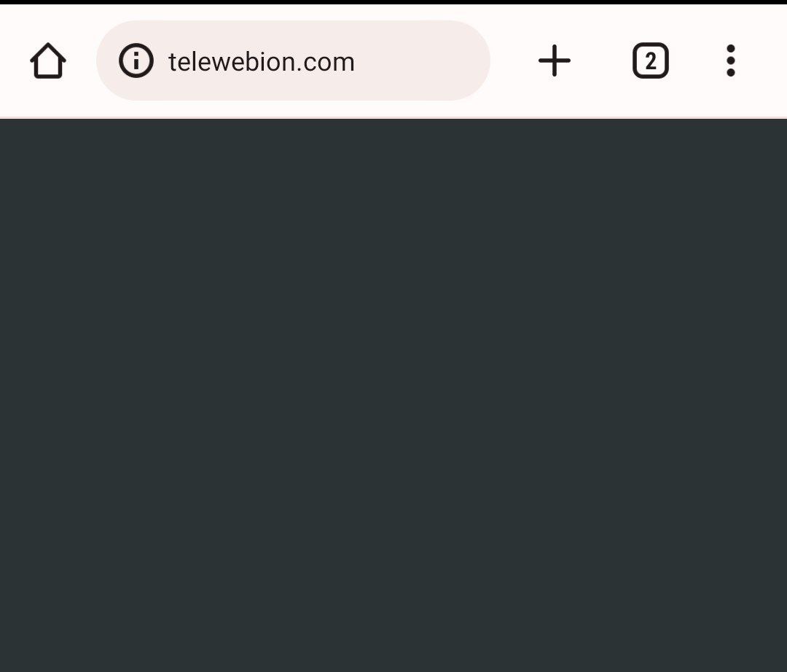Open the three-dot overflow menu
Image resolution: width=787 pixels, height=672 pixels.
(x=731, y=60)
